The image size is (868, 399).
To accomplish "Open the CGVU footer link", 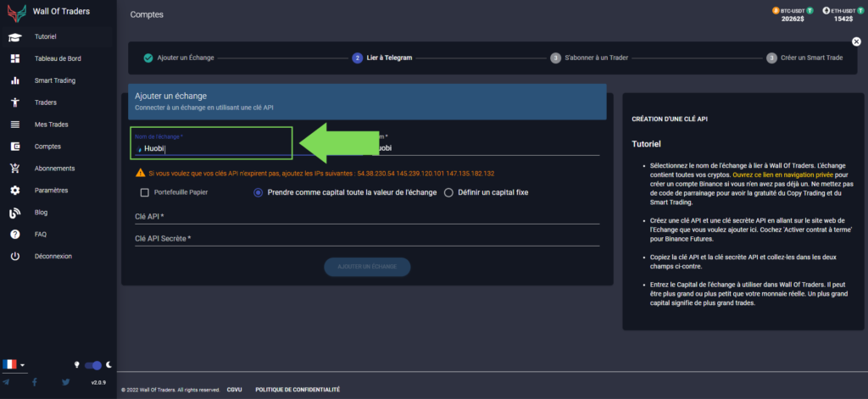I will tap(234, 390).
